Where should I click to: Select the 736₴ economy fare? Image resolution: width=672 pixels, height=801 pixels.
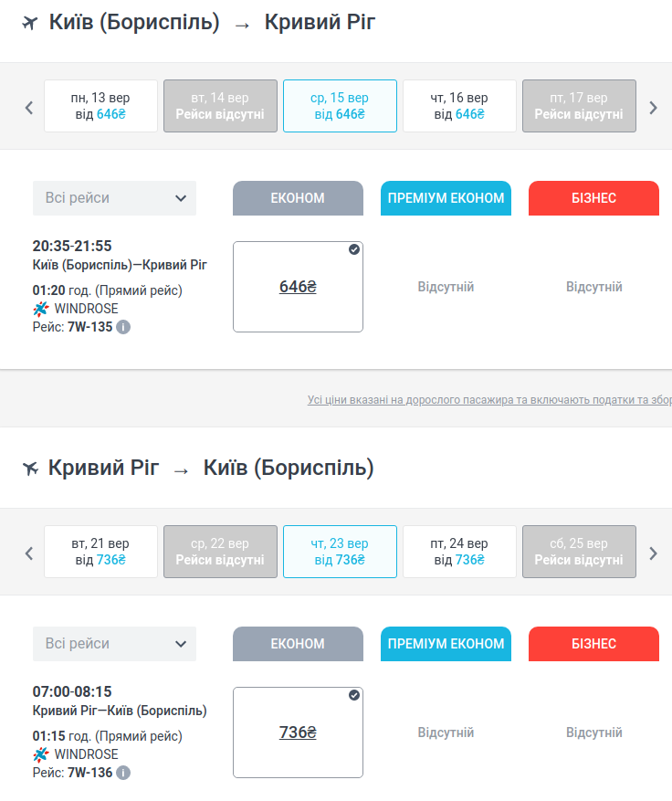(298, 732)
